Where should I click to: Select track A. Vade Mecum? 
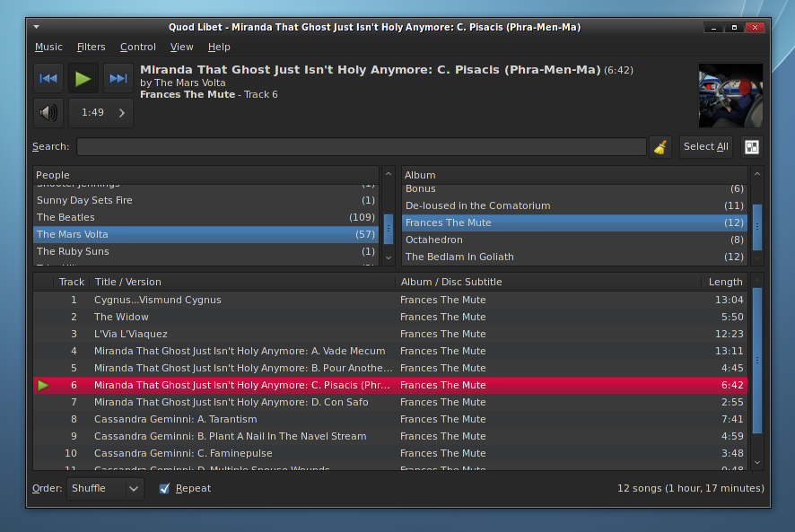coord(390,351)
